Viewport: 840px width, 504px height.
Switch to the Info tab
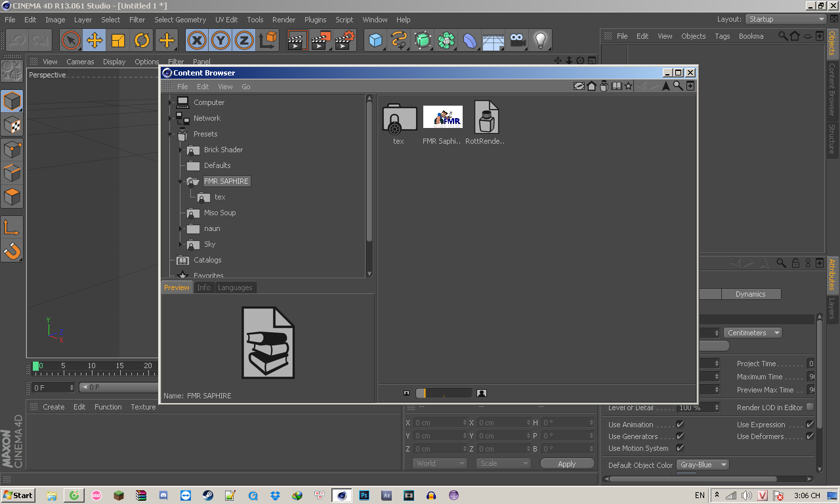tap(203, 287)
